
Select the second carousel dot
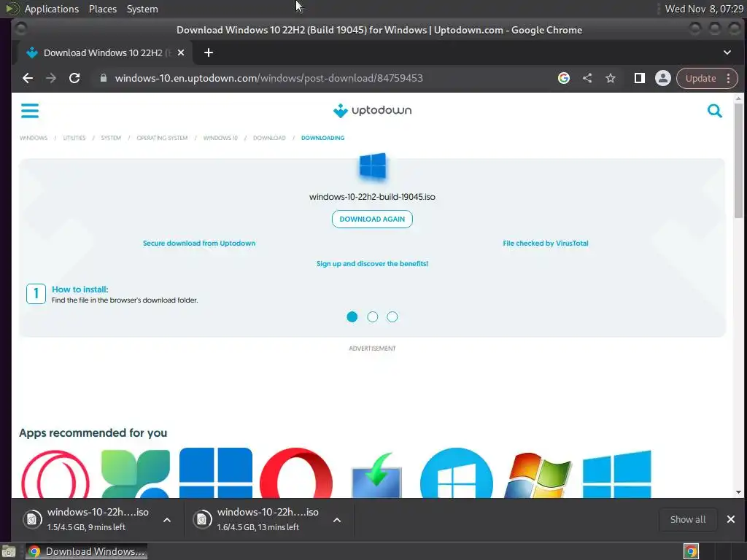pos(373,317)
